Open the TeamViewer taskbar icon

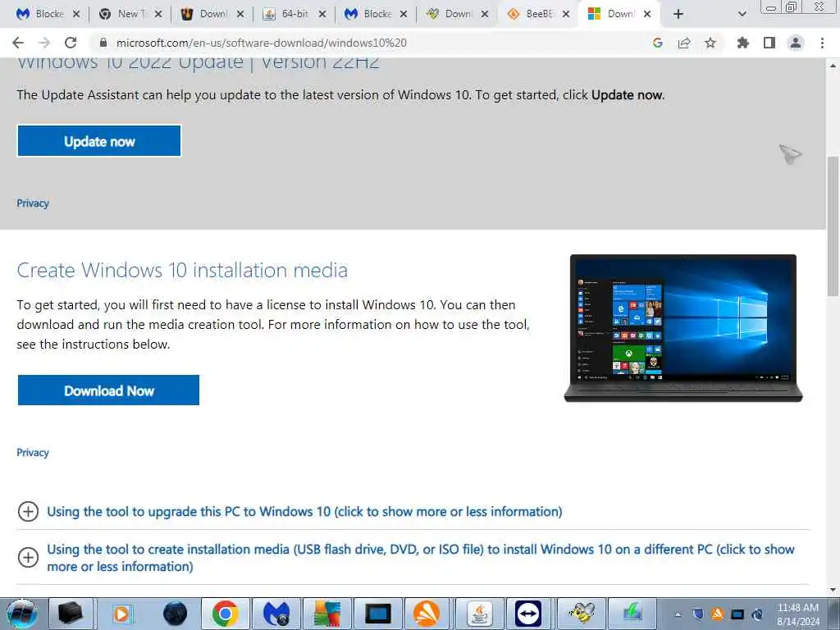click(x=529, y=614)
